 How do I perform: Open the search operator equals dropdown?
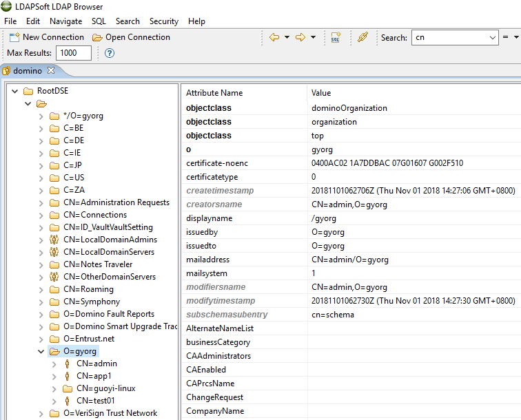516,37
